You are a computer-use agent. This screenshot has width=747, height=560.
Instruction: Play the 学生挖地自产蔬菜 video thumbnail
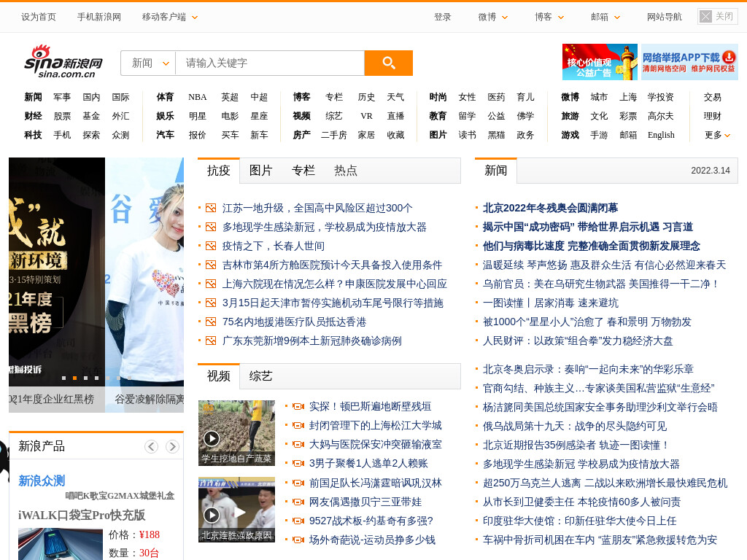click(236, 433)
